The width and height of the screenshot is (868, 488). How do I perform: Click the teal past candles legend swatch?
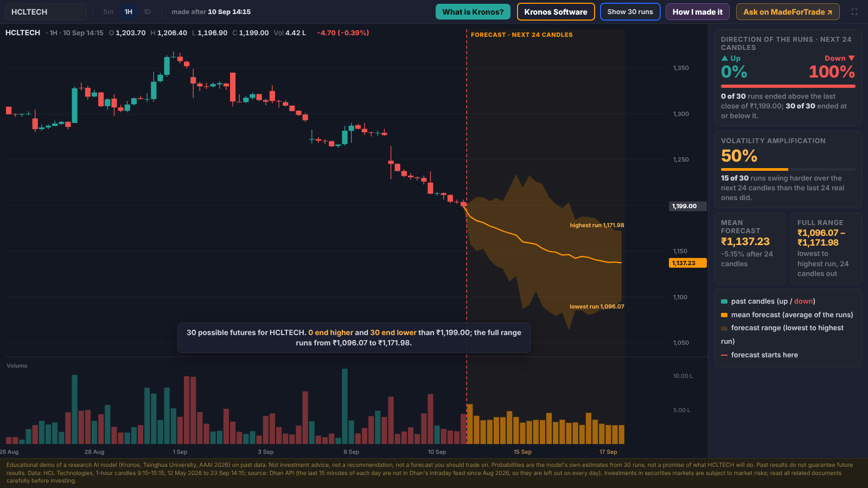click(724, 301)
